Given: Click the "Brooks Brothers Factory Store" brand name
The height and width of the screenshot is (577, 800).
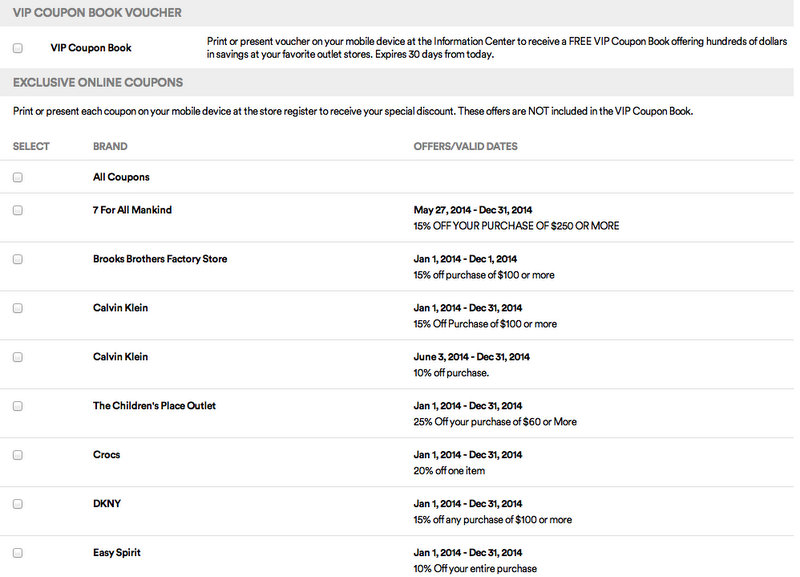Looking at the screenshot, I should (x=160, y=259).
